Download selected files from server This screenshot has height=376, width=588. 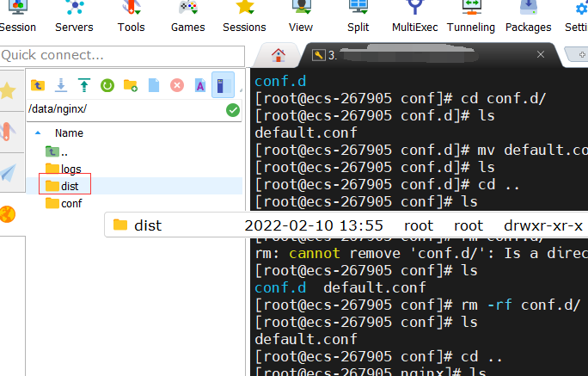[61, 85]
